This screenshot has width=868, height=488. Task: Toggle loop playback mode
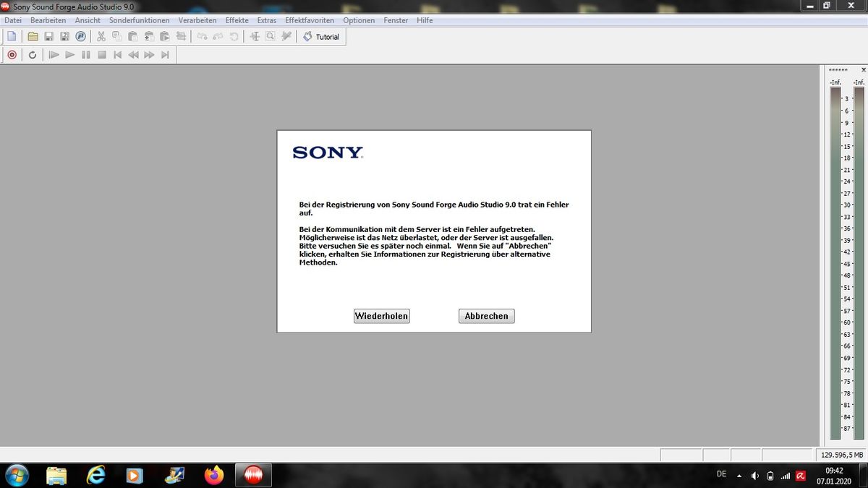pyautogui.click(x=32, y=54)
